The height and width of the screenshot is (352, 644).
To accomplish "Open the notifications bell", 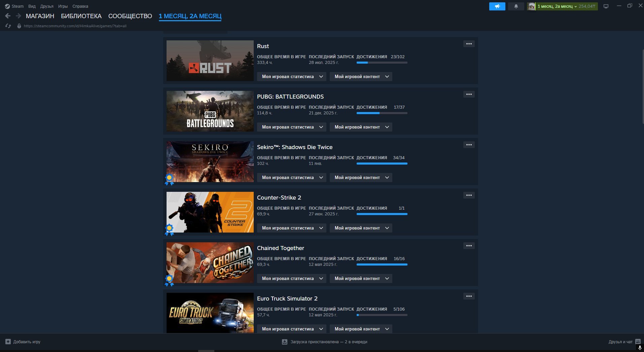I will coord(516,6).
